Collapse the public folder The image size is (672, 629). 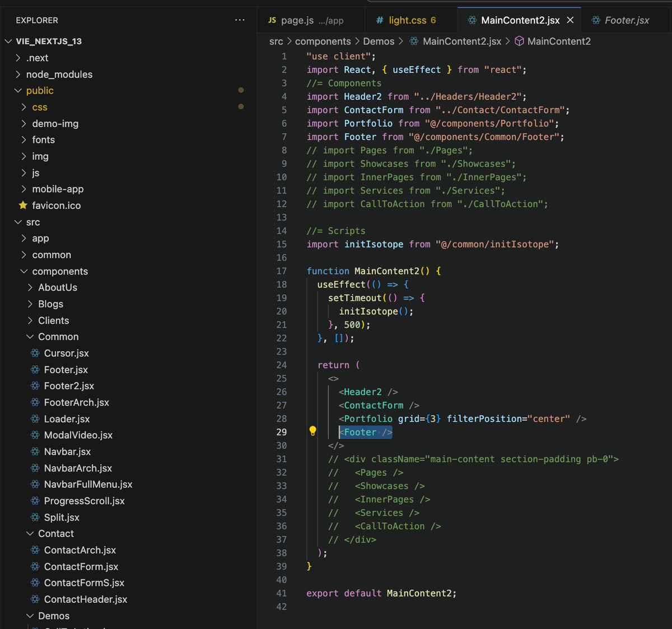point(18,91)
